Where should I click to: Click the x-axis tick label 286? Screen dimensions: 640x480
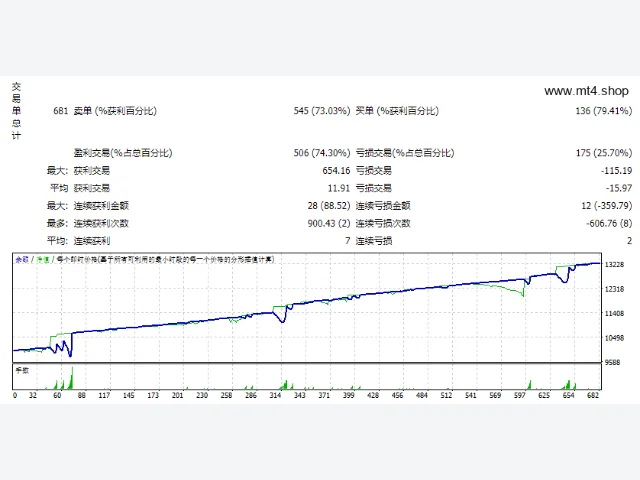coord(251,395)
